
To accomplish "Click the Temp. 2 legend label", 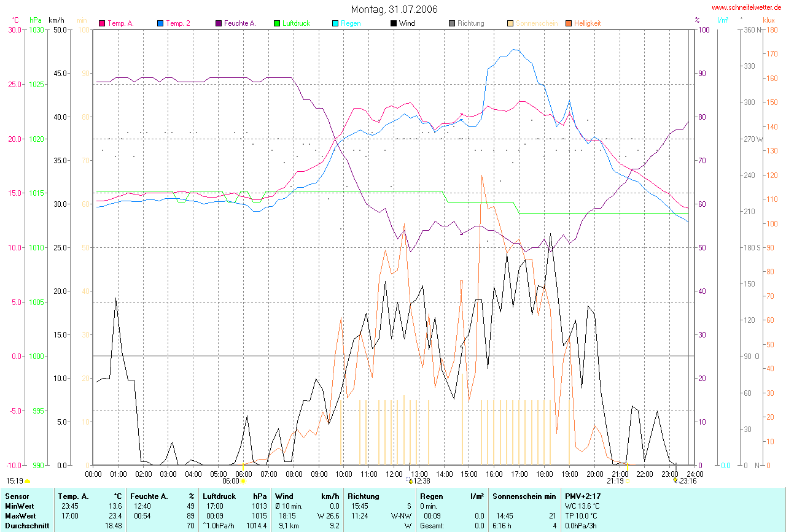I will [178, 23].
